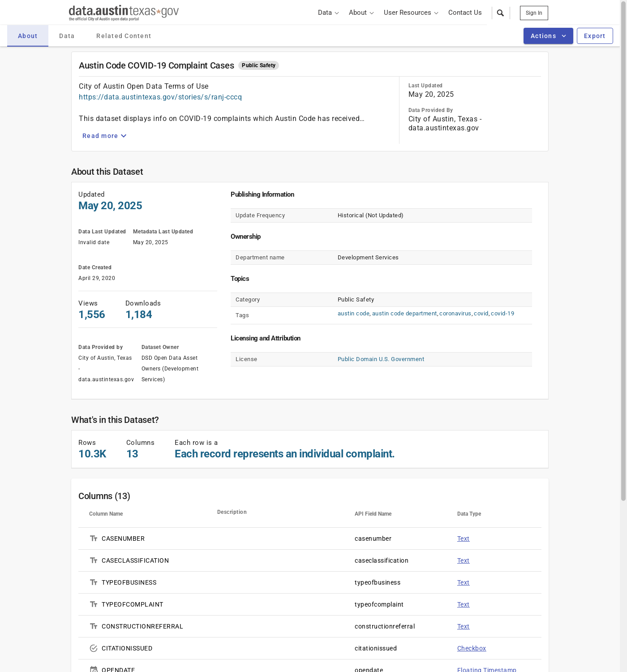Image resolution: width=627 pixels, height=672 pixels.
Task: Open the User Resources dropdown menu
Action: 411,13
